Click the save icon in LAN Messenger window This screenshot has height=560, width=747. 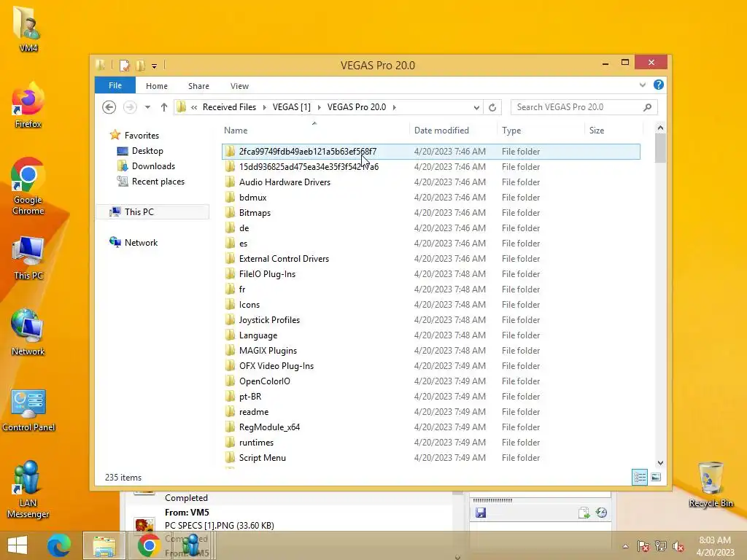click(x=481, y=513)
